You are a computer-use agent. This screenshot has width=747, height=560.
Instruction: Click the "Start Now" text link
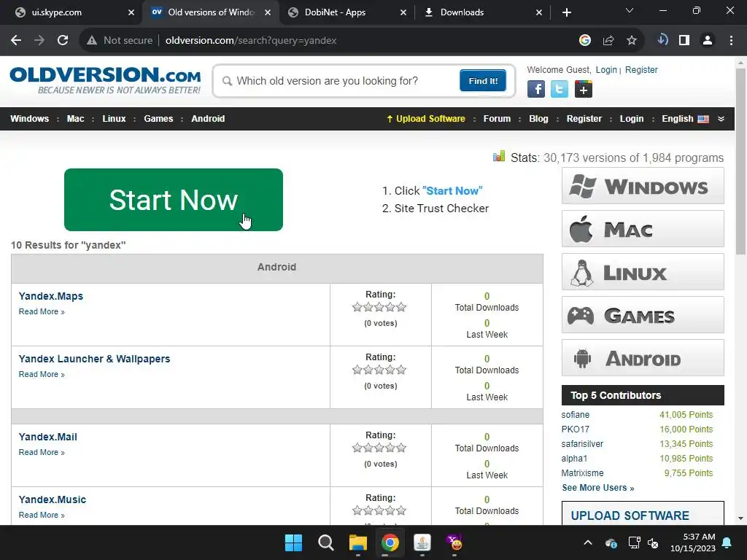[x=452, y=191]
